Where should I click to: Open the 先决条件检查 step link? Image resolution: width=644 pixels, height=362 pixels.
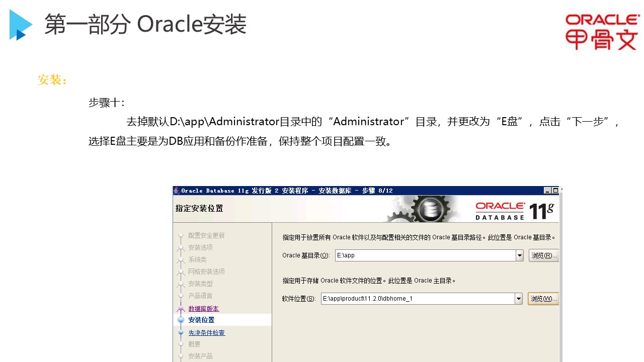tap(206, 333)
